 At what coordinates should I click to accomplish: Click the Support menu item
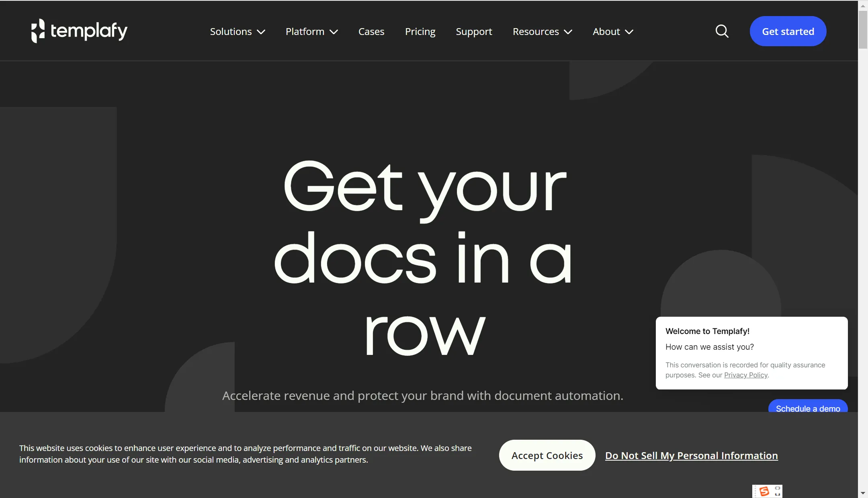click(474, 31)
